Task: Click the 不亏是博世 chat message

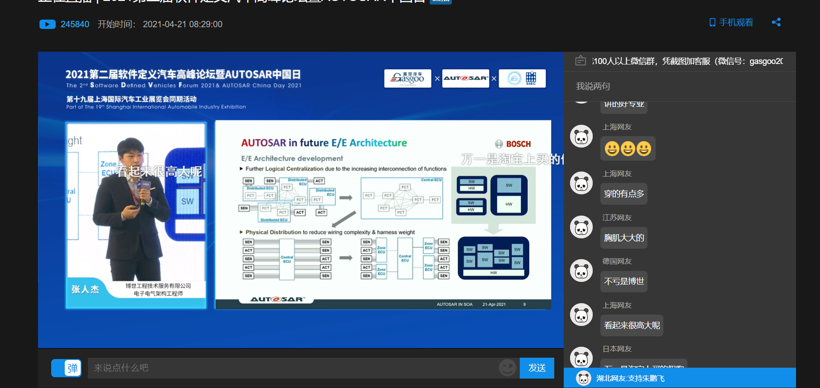Action: tap(624, 281)
